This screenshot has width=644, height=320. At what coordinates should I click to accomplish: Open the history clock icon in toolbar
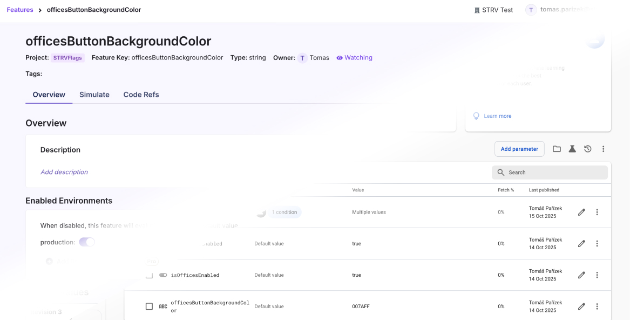pos(588,149)
